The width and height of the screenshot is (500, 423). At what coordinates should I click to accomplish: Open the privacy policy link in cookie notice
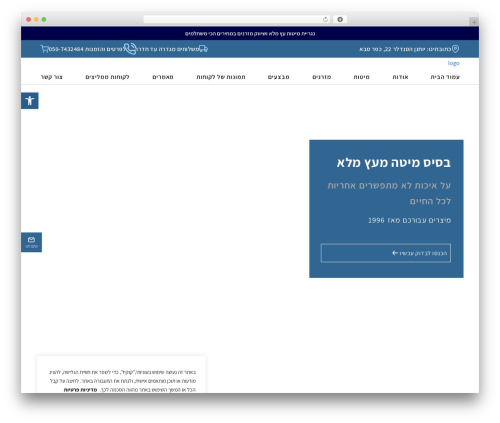tap(80, 390)
